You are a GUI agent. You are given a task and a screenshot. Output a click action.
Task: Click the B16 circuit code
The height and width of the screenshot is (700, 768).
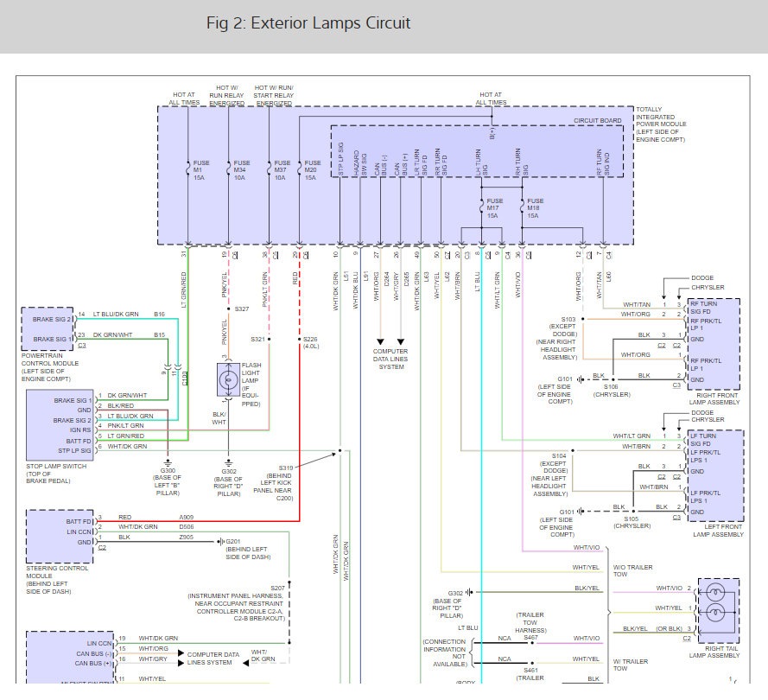coord(159,314)
